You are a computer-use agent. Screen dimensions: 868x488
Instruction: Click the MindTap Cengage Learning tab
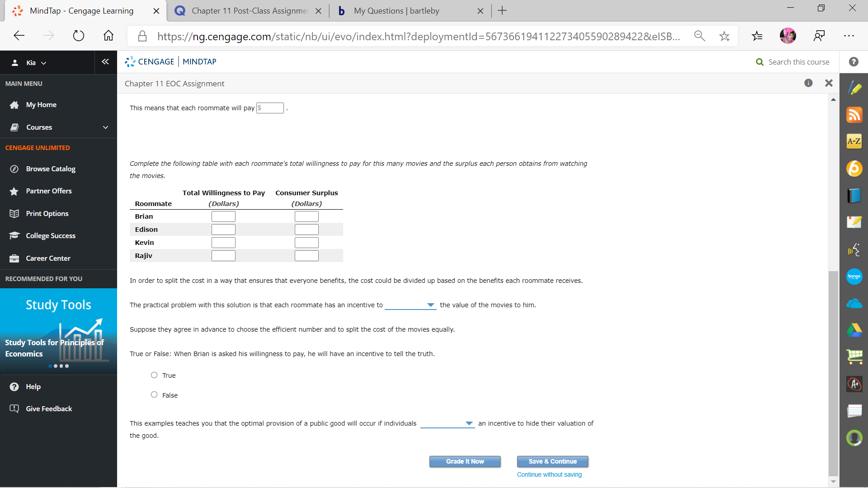point(85,11)
